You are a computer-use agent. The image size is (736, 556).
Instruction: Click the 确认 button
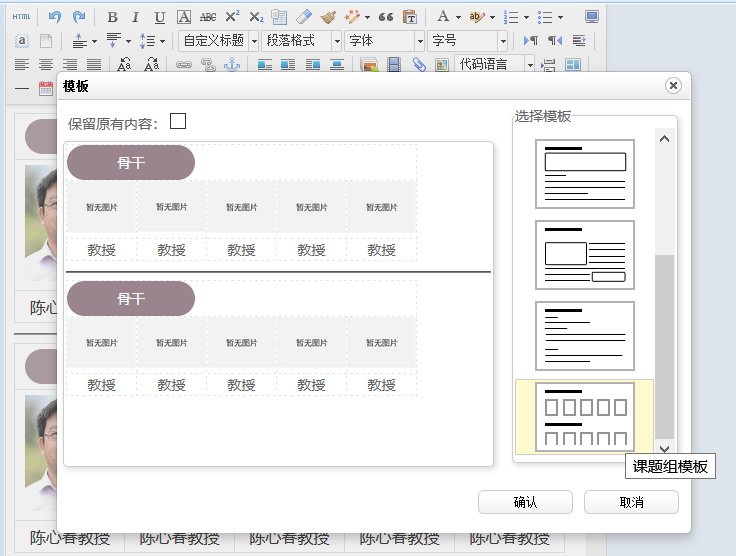coord(525,502)
